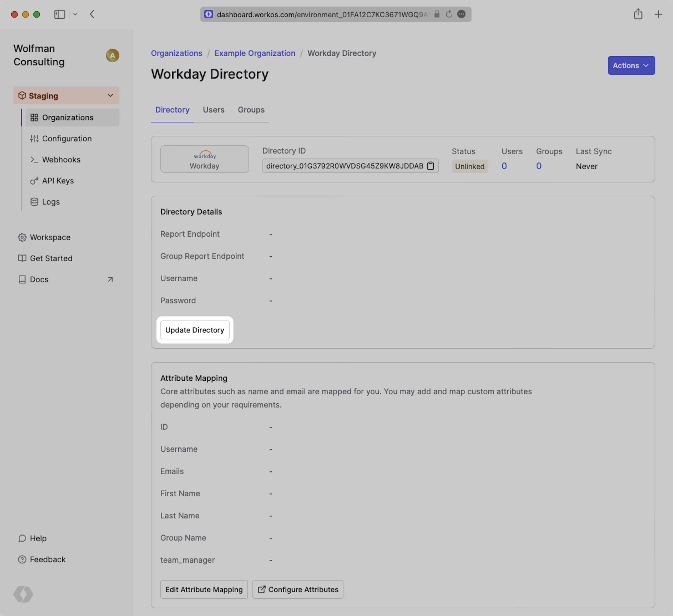Copy the Directory ID with clipboard icon
Viewport: 673px width, 616px height.
(431, 166)
